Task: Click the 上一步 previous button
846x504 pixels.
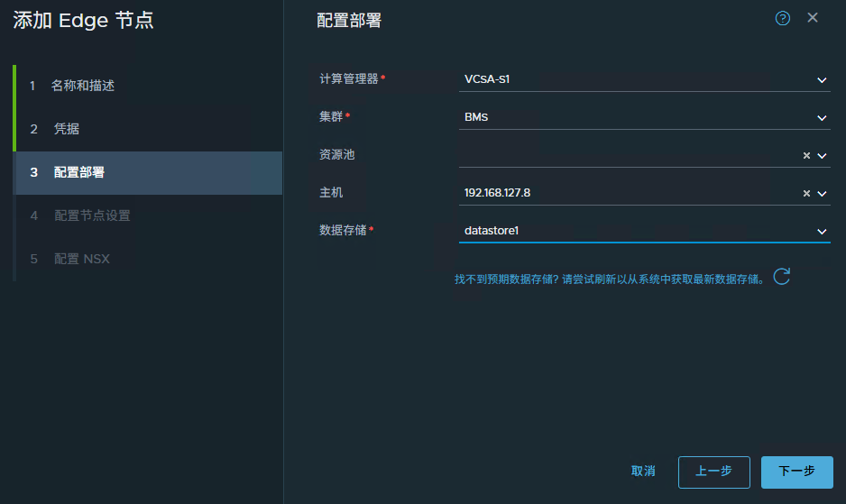Action: [713, 472]
